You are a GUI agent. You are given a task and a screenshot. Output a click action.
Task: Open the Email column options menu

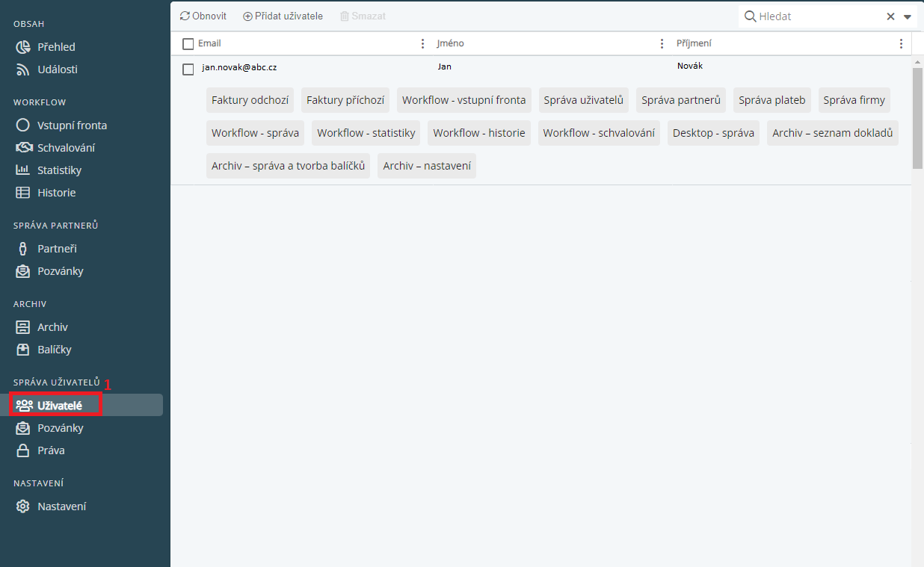tap(423, 44)
